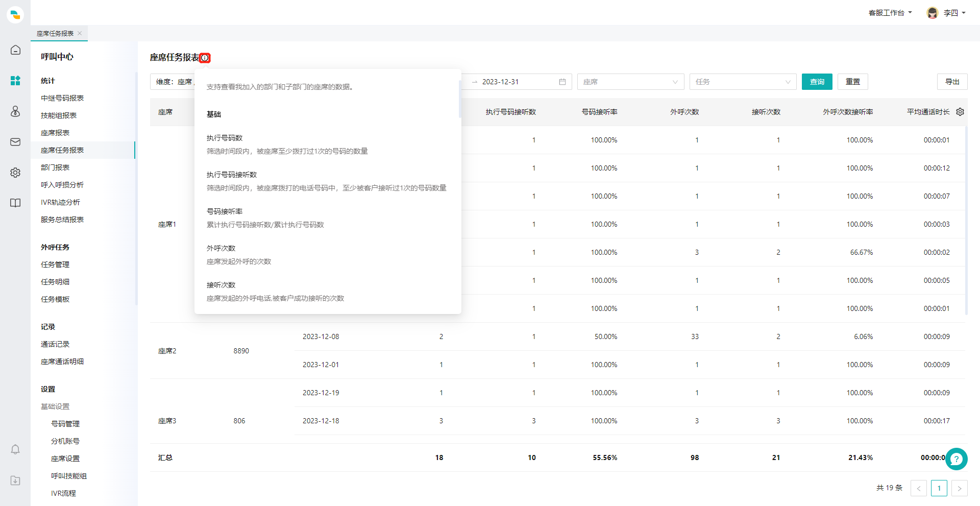The image size is (980, 506).
Task: Open 分机账号 in sidebar
Action: point(65,441)
